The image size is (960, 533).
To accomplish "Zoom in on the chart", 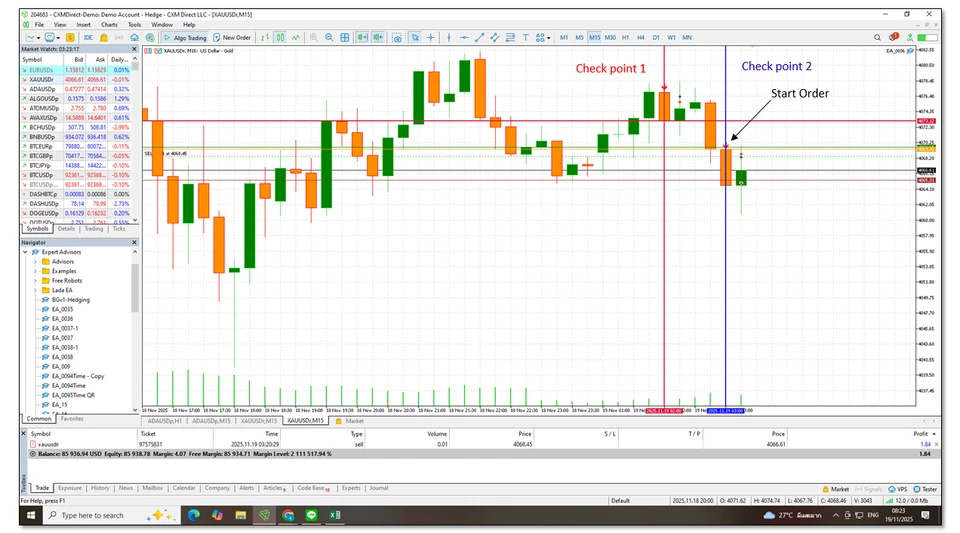I will [313, 37].
